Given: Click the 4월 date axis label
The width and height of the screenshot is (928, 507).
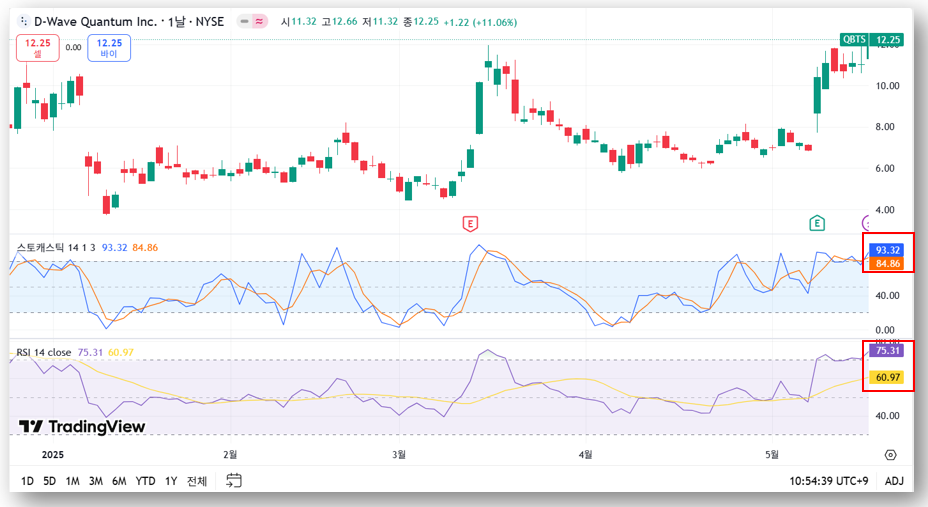Looking at the screenshot, I should tap(585, 454).
